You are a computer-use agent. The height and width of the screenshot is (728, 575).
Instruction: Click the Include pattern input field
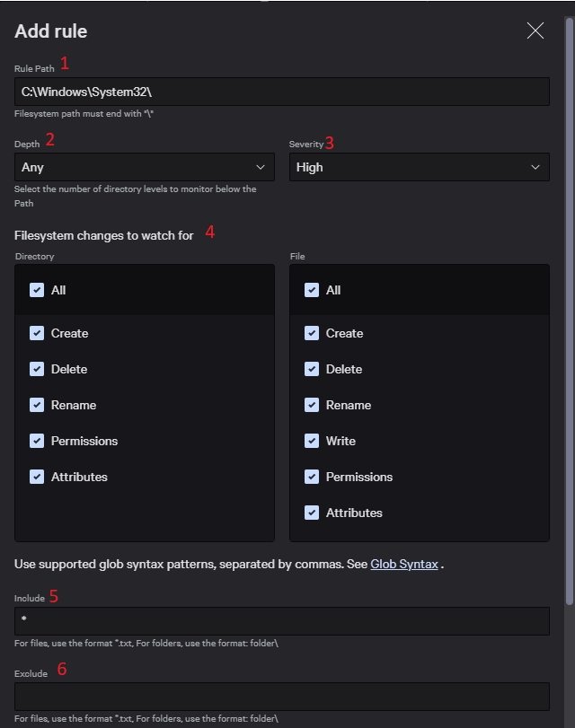281,621
